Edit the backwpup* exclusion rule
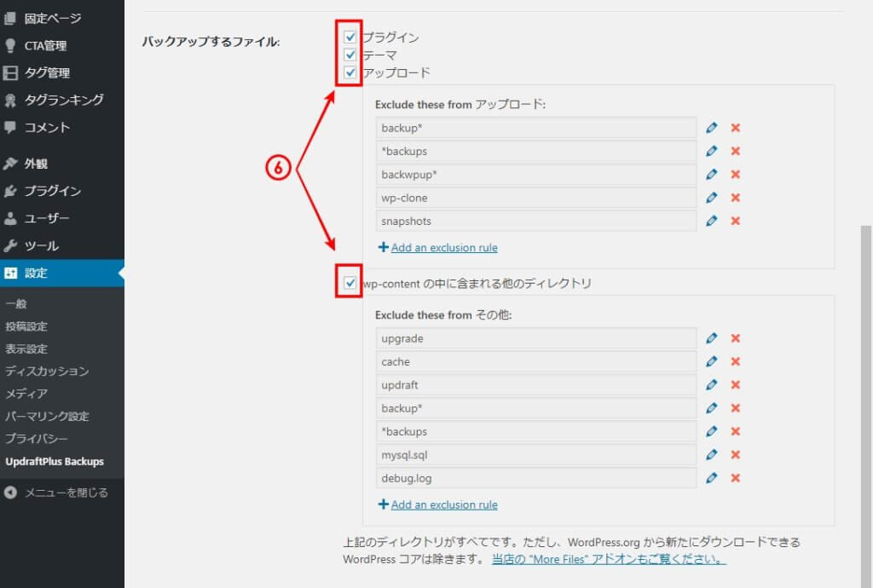The height and width of the screenshot is (588, 873). tap(712, 175)
